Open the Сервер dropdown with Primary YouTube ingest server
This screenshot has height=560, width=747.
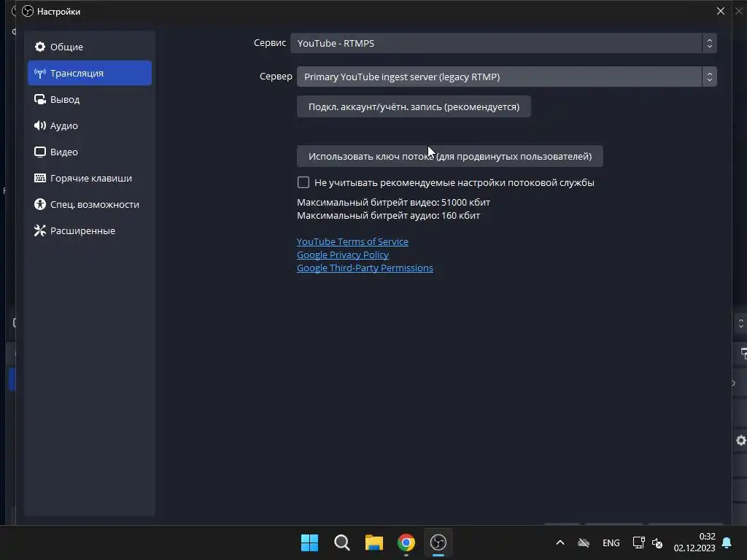[506, 77]
